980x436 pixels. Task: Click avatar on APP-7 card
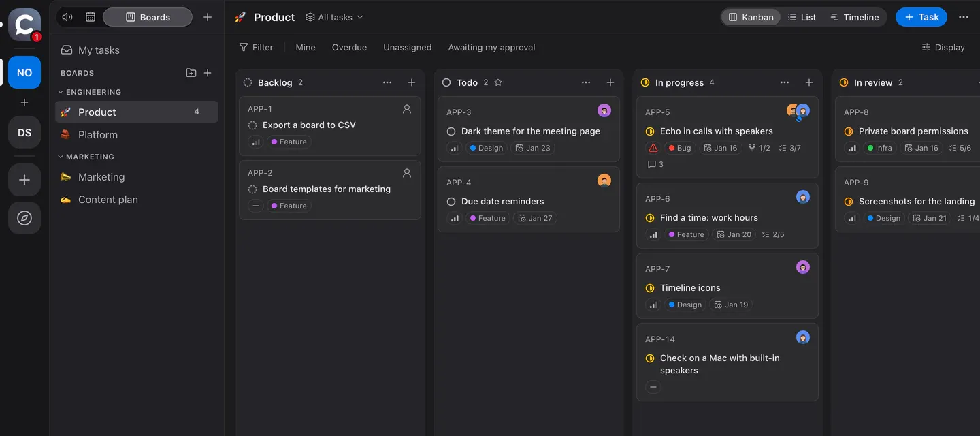[x=803, y=267]
